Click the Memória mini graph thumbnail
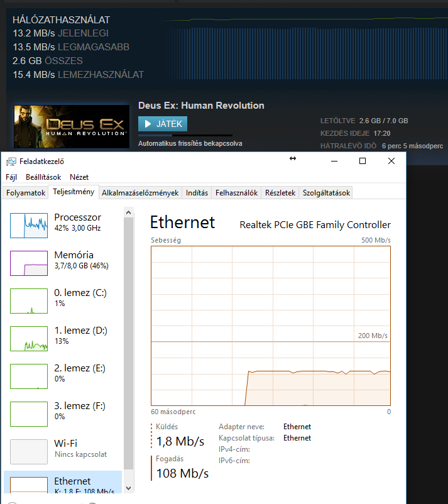The height and width of the screenshot is (504, 448). pyautogui.click(x=29, y=263)
